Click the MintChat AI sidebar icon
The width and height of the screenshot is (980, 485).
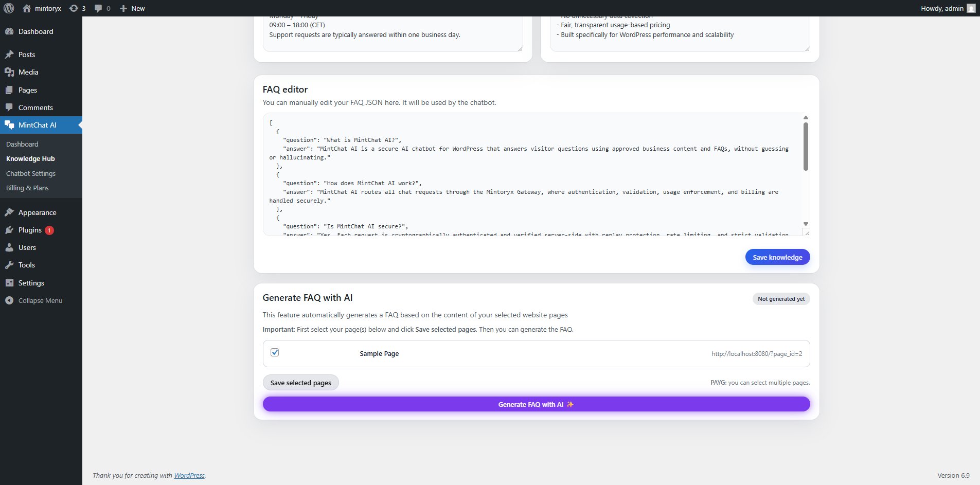(9, 124)
